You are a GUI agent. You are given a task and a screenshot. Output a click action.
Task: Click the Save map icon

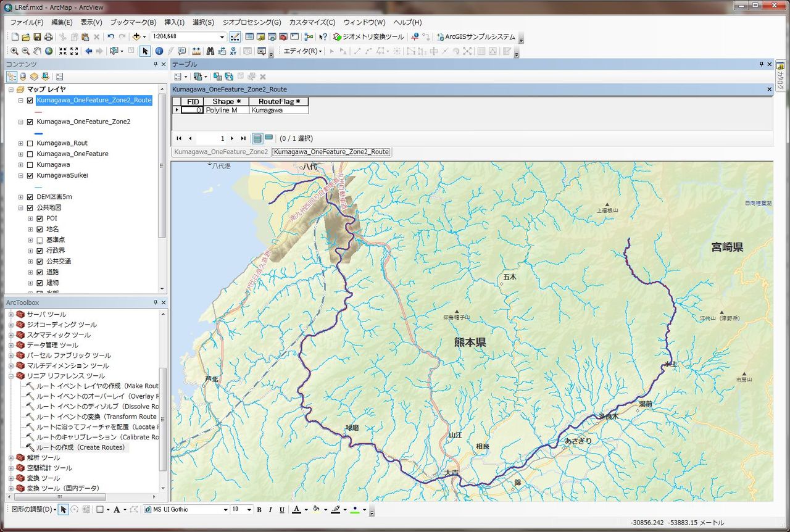point(37,37)
